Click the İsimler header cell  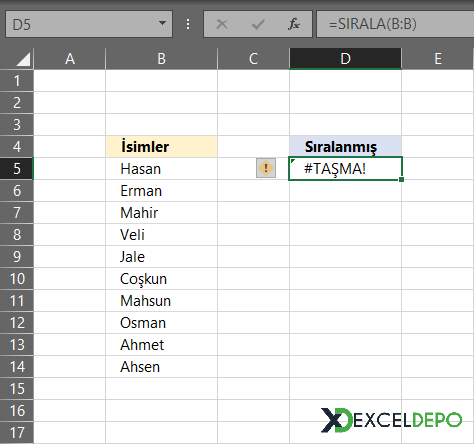[161, 146]
